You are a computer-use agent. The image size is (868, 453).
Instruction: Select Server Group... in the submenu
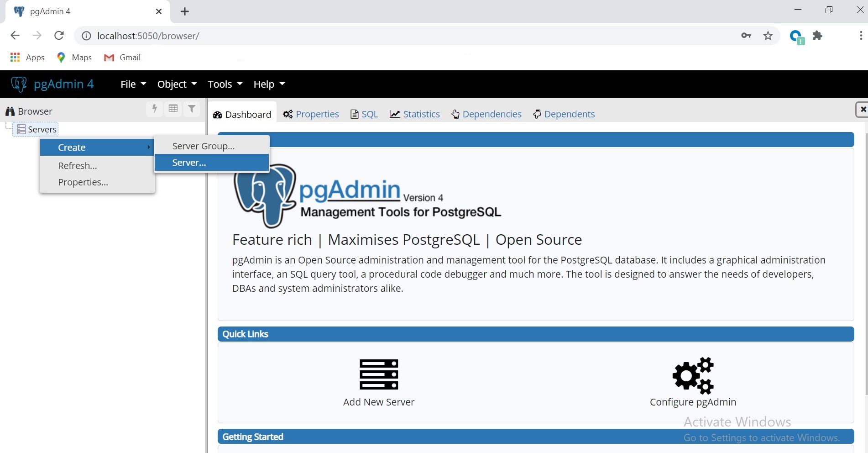pos(212,146)
